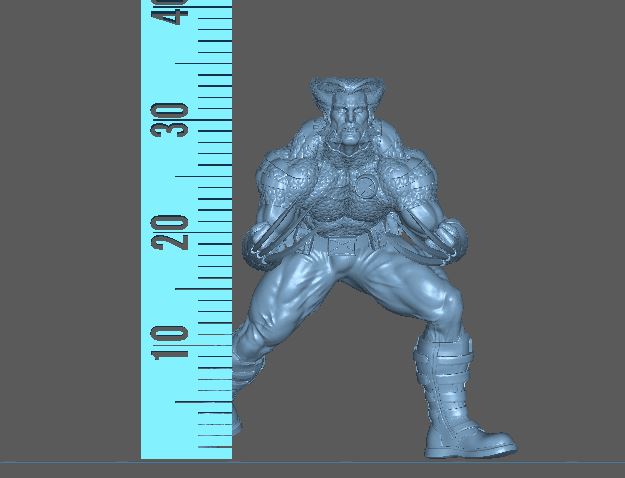Click the ruler's 10 mark label
The width and height of the screenshot is (625, 478).
pos(169,343)
